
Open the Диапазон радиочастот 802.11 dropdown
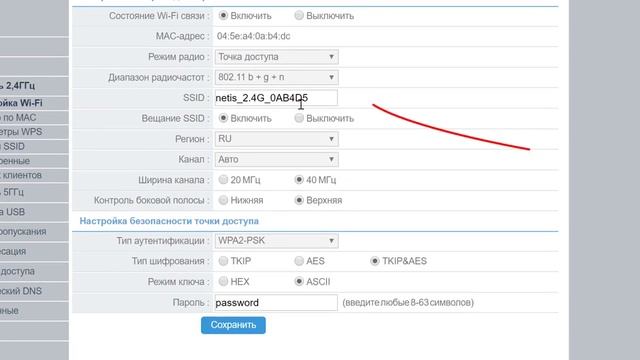(x=276, y=77)
